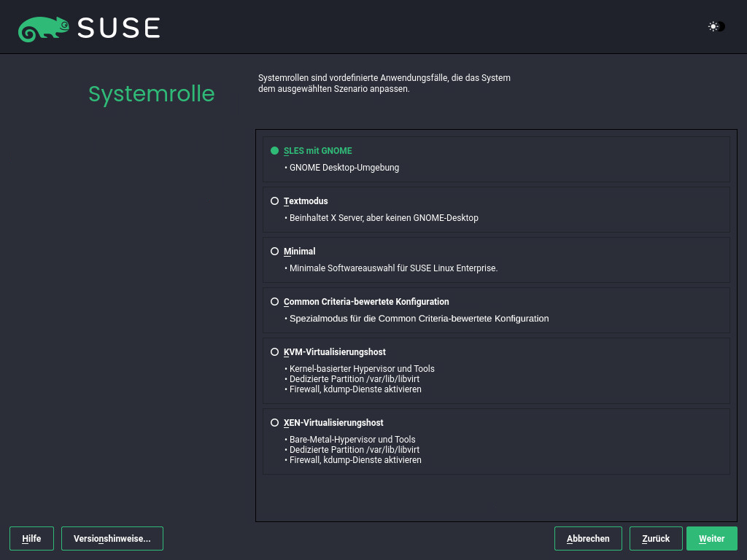Proceed with the Weiter button

(712, 539)
